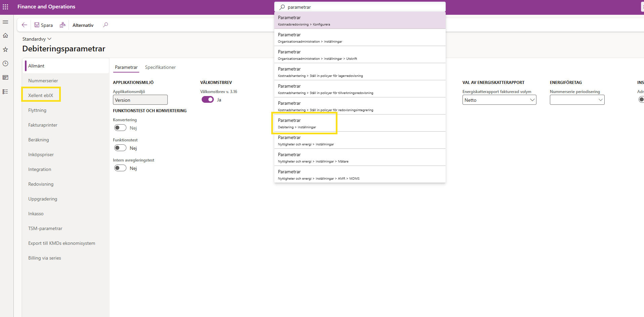The image size is (644, 317).
Task: Expand the hamburger navigation pane
Action: point(5,22)
